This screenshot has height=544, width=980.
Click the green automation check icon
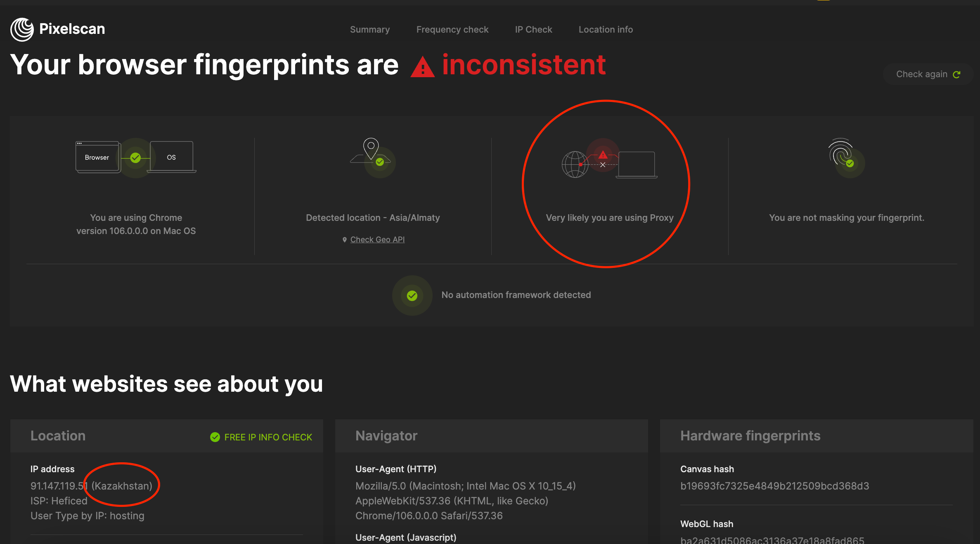[412, 296]
